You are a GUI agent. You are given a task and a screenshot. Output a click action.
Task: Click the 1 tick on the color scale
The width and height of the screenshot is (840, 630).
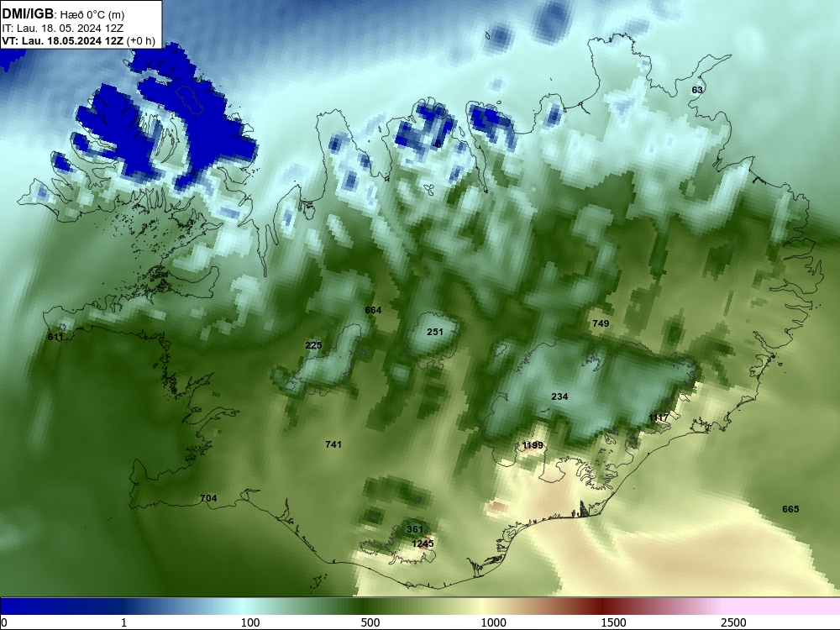coord(123,622)
